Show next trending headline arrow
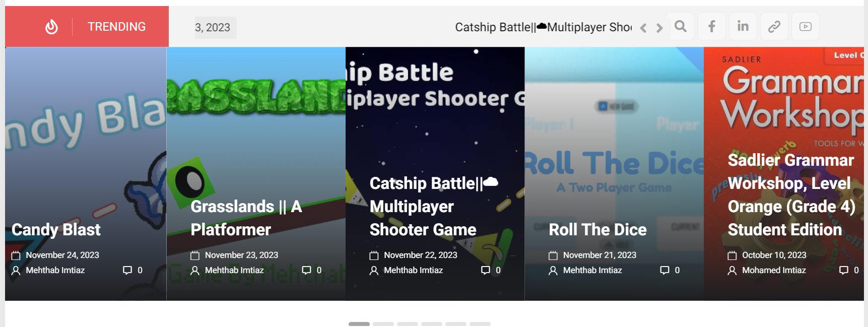Screen dimensions: 868x327 tap(659, 28)
